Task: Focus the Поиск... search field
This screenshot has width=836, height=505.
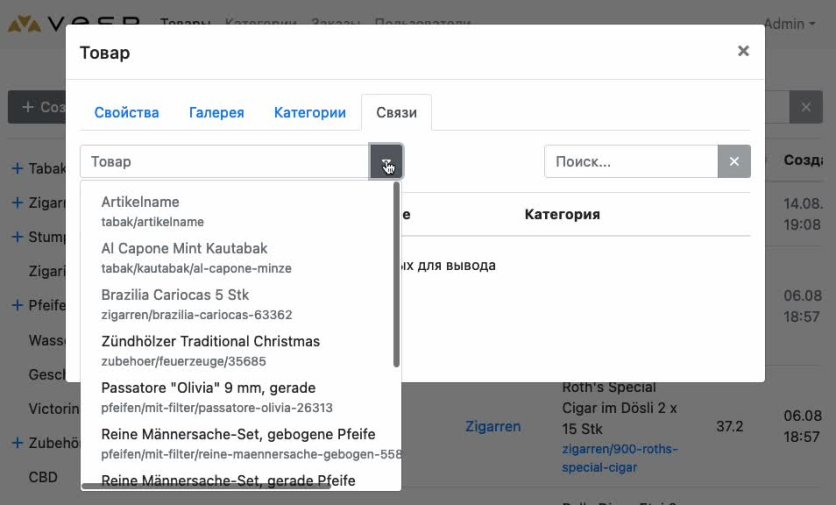Action: (631, 162)
